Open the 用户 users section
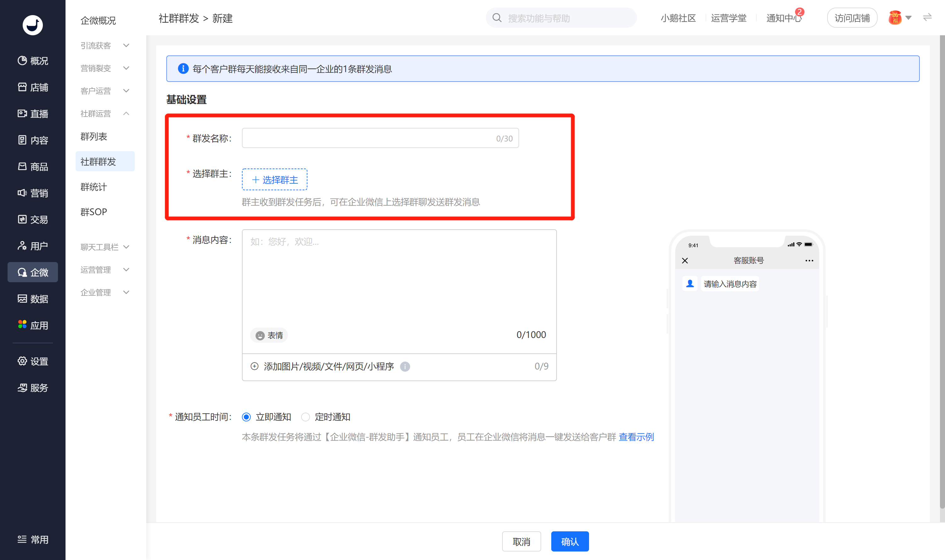The width and height of the screenshot is (945, 560). tap(33, 246)
